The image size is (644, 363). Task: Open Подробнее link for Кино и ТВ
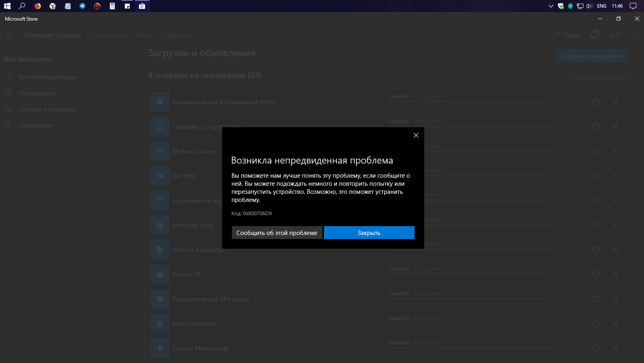point(428,269)
